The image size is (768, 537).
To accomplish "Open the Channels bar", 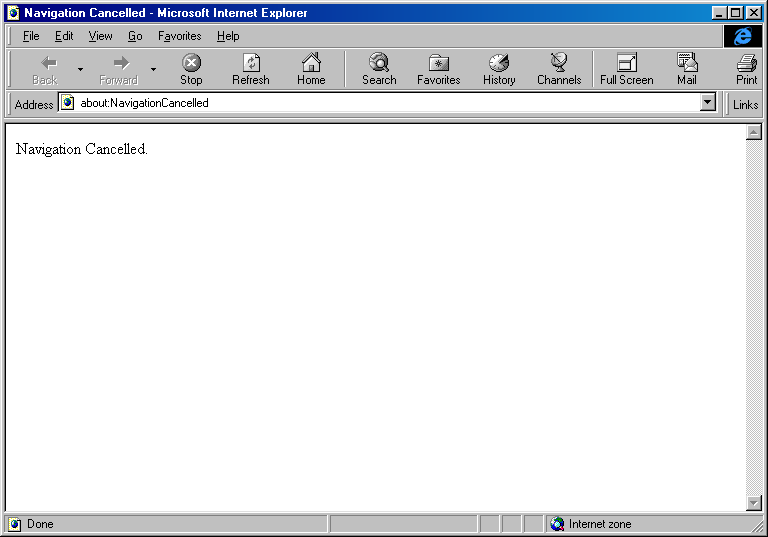I will 559,69.
